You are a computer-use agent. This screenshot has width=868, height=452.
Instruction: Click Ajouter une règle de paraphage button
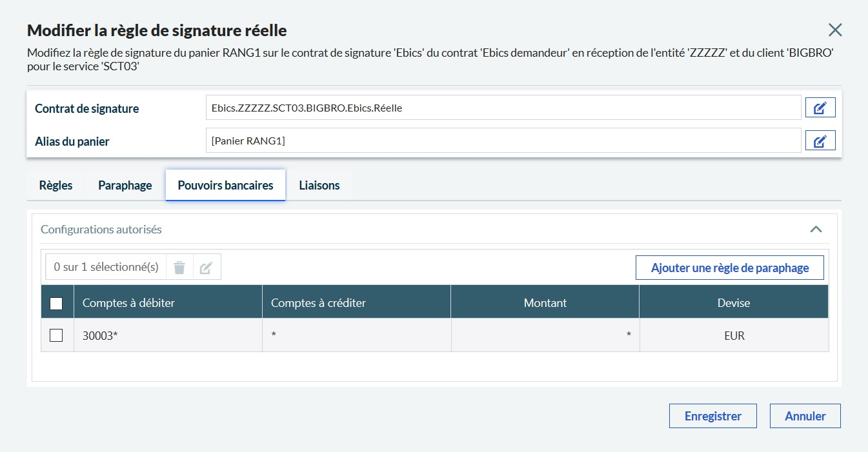729,268
